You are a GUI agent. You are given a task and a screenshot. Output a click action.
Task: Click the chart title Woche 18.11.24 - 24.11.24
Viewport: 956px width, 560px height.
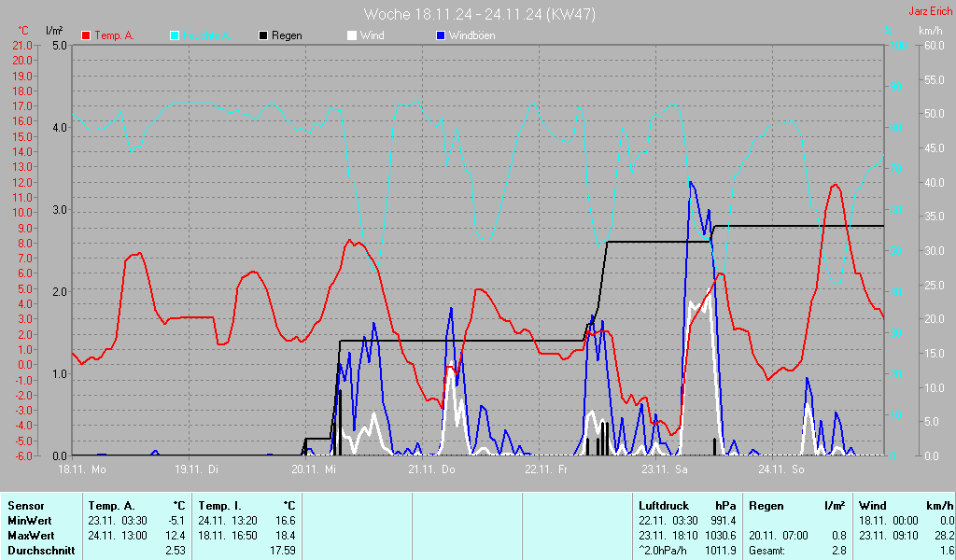point(479,14)
